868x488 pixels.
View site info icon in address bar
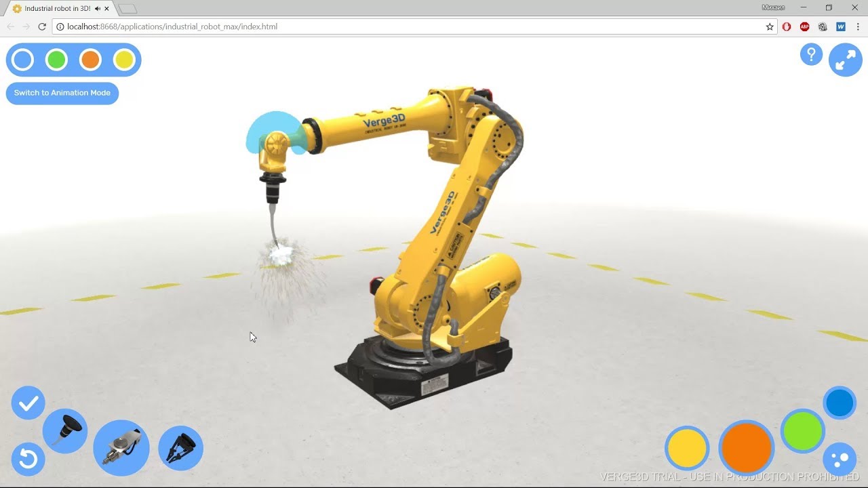[60, 26]
